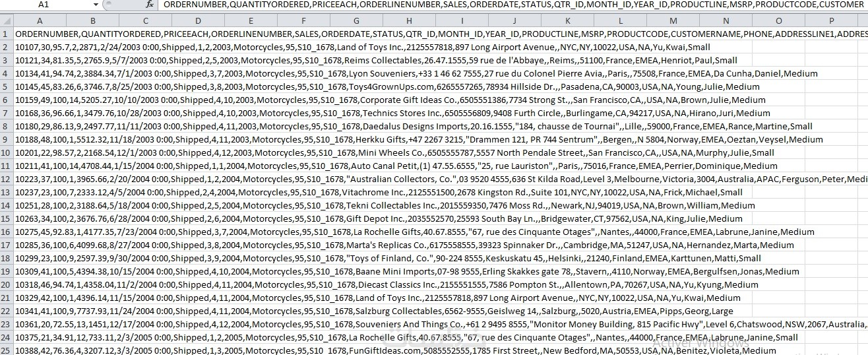Select row 12 header
The width and height of the screenshot is (868, 355).
(x=7, y=179)
